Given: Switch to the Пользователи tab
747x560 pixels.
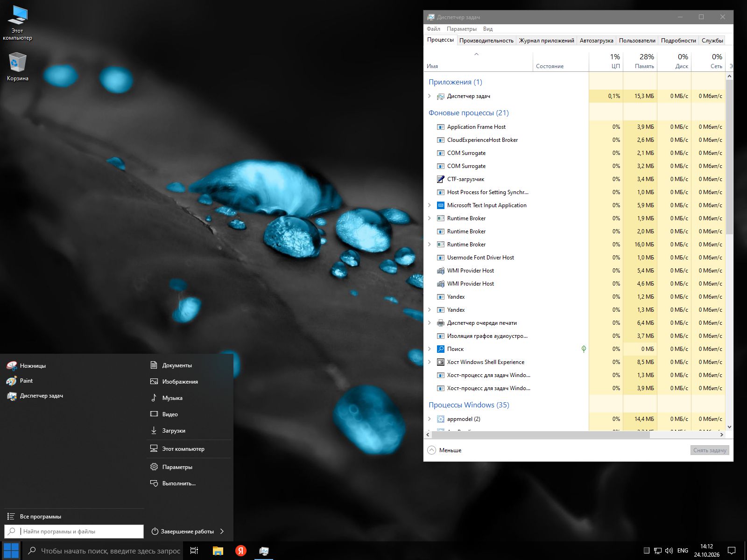Looking at the screenshot, I should point(637,41).
